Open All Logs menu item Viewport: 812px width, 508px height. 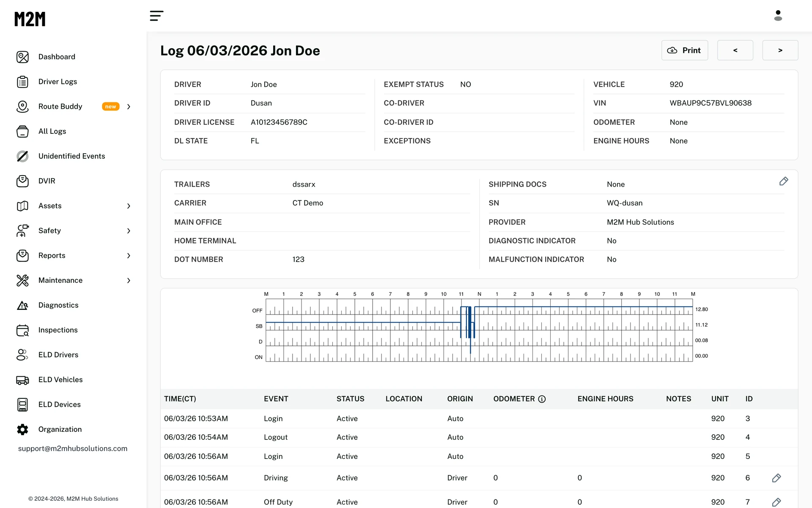[52, 131]
